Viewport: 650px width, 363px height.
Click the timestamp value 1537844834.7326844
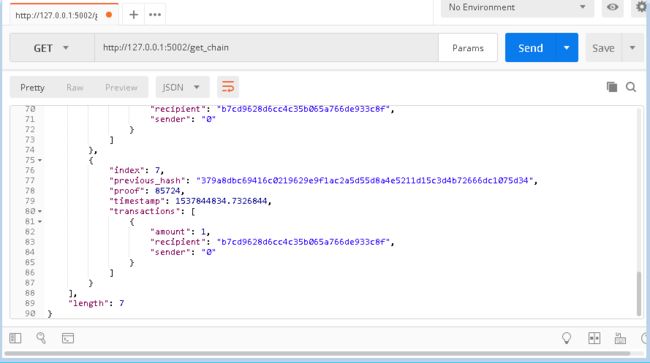(221, 201)
